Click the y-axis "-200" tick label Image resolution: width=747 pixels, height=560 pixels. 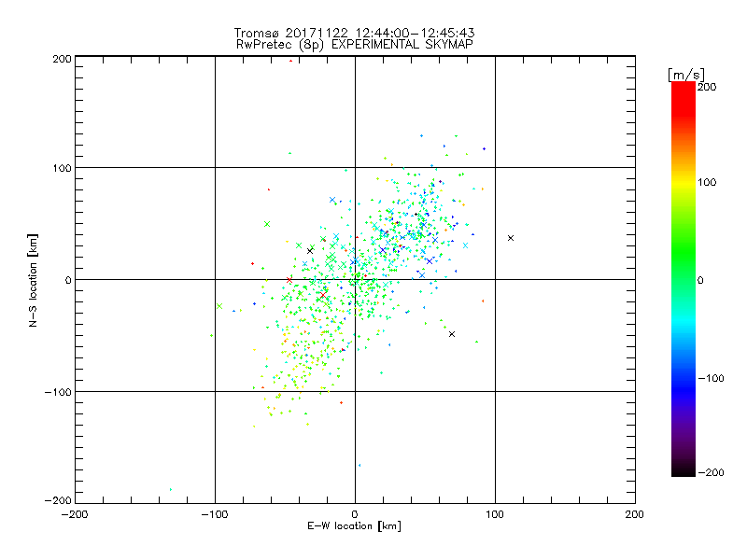coord(58,500)
